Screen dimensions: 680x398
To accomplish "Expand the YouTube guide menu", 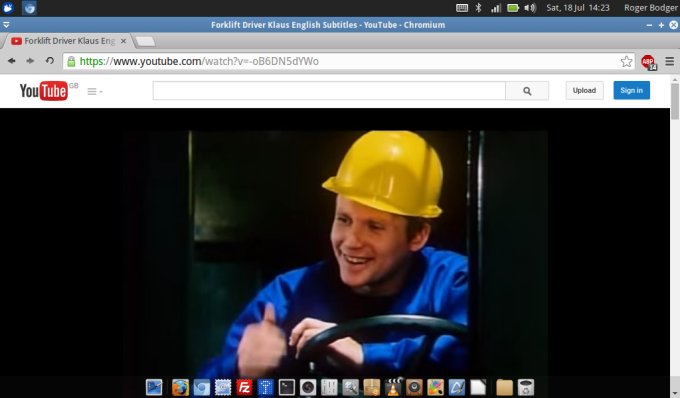I will click(94, 91).
